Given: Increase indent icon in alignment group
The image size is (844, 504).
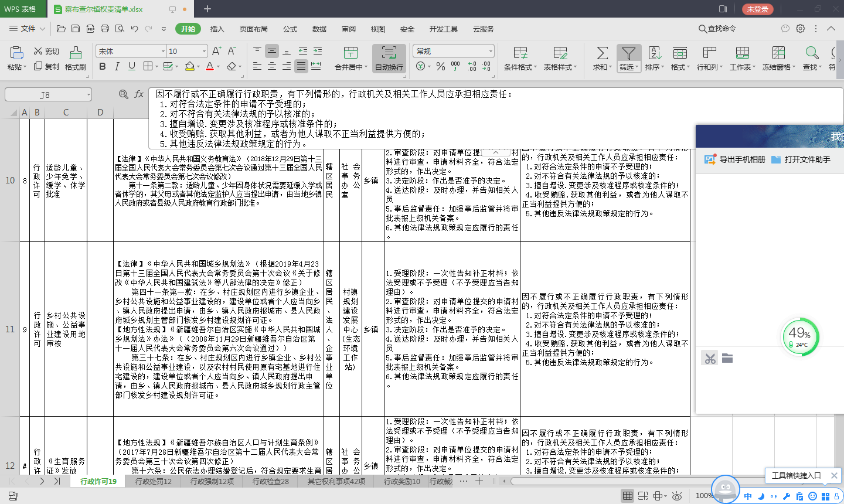Looking at the screenshot, I should coord(318,52).
